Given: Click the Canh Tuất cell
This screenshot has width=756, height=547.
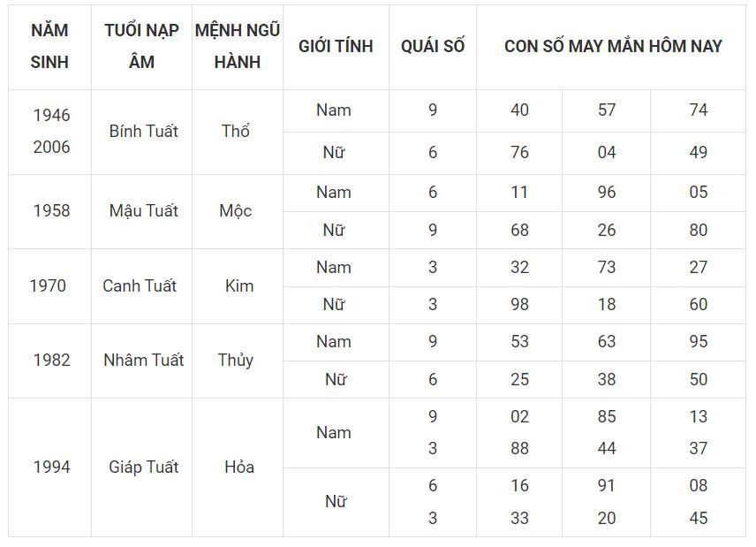Looking at the screenshot, I should (x=140, y=286).
